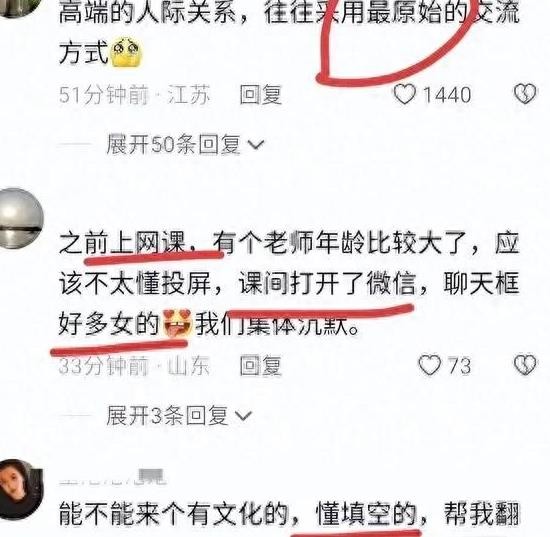Tap the teary-eyed emoji after 方式

(126, 53)
